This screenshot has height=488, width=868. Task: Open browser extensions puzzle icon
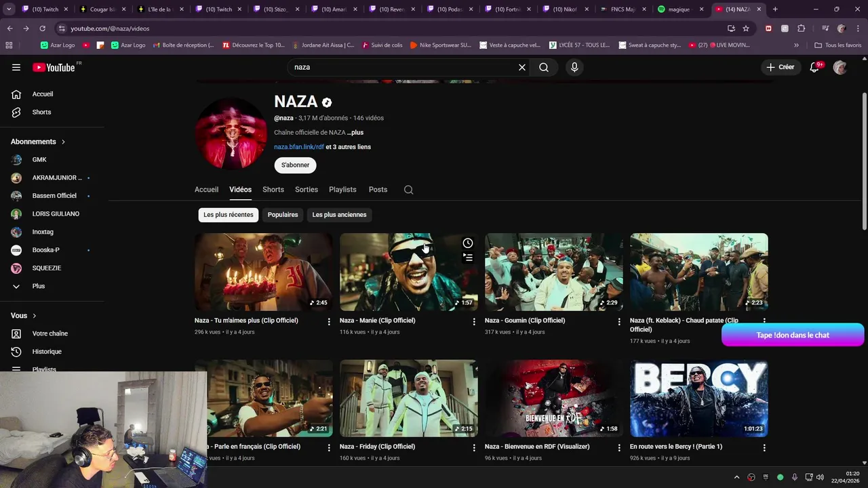pos(802,28)
